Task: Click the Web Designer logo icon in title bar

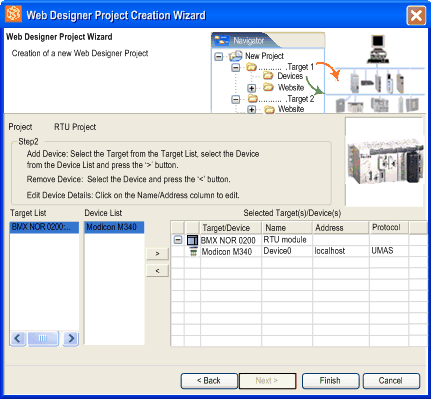Action: pos(14,14)
